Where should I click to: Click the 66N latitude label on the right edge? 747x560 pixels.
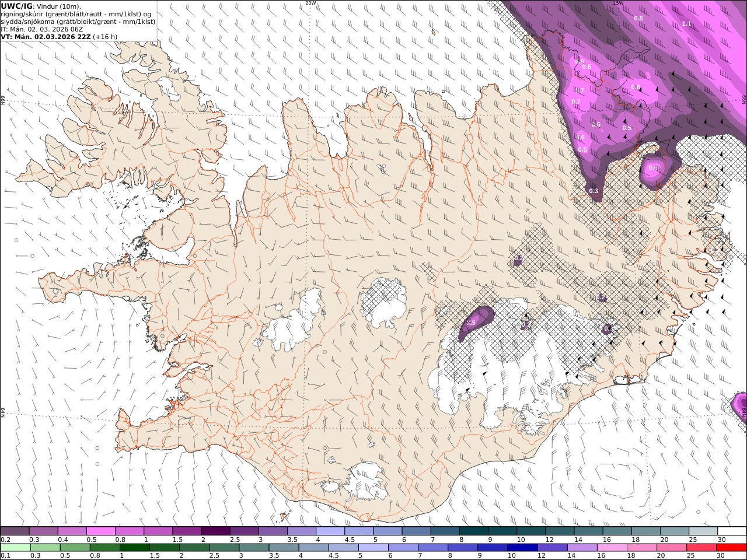[x=744, y=99]
